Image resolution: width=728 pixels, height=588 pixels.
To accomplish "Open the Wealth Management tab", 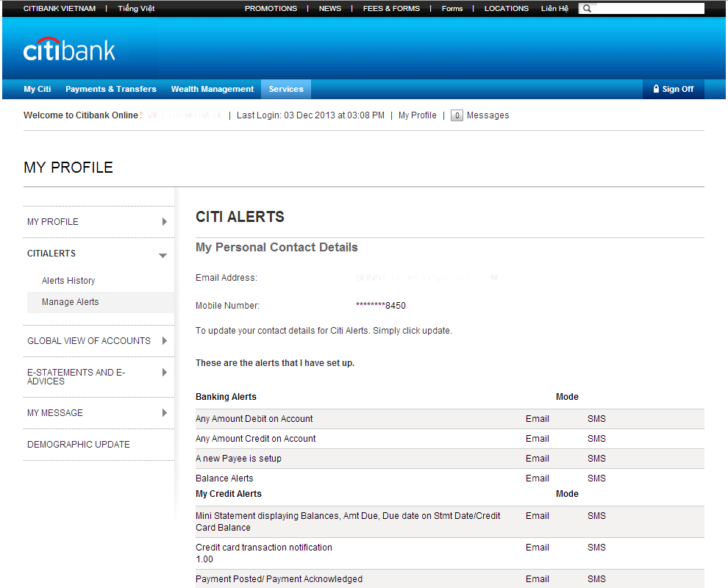I will tap(213, 89).
